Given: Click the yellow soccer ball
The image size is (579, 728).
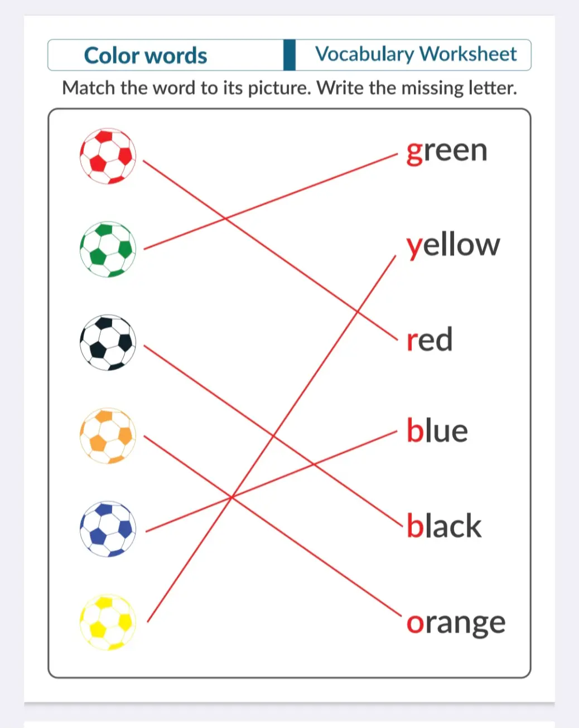Looking at the screenshot, I should [x=108, y=622].
